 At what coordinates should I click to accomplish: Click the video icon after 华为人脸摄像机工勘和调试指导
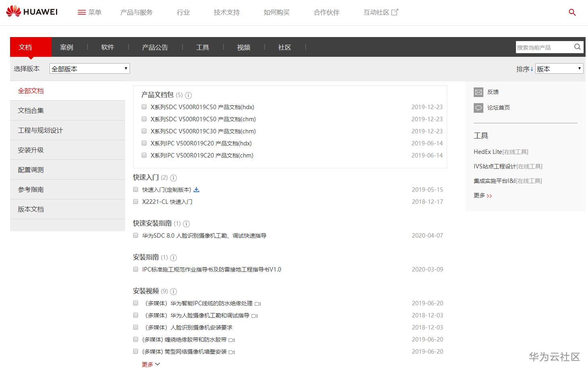coord(255,316)
